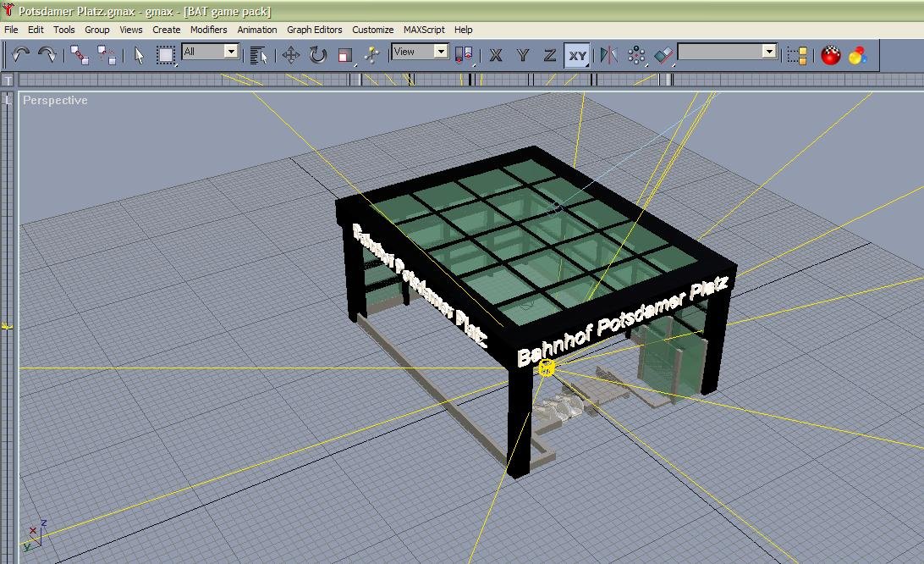This screenshot has width=924, height=564.
Task: Open the View reference coordinate dropdown
Action: [x=420, y=52]
